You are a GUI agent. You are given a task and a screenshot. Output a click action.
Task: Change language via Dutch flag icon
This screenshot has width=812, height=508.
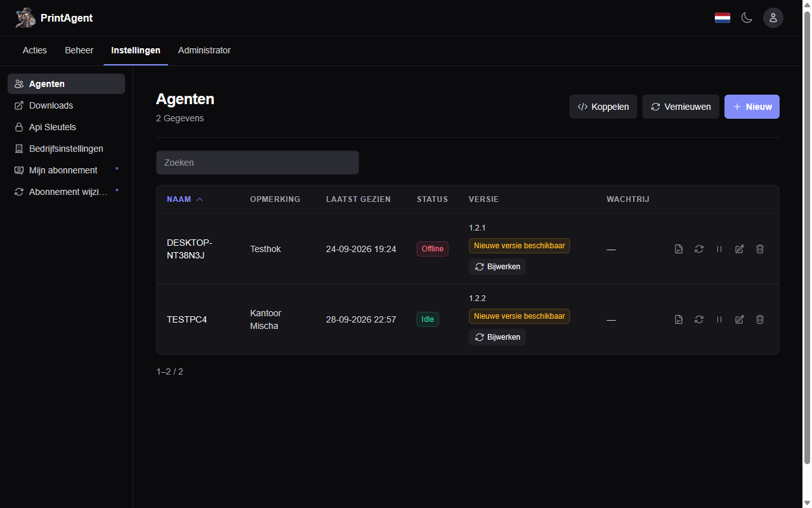[x=723, y=18]
